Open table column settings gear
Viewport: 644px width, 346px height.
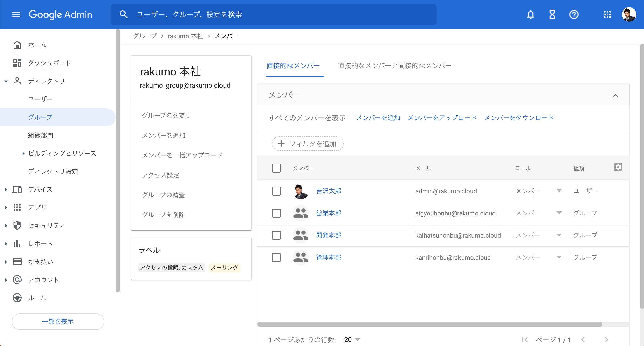pos(618,167)
